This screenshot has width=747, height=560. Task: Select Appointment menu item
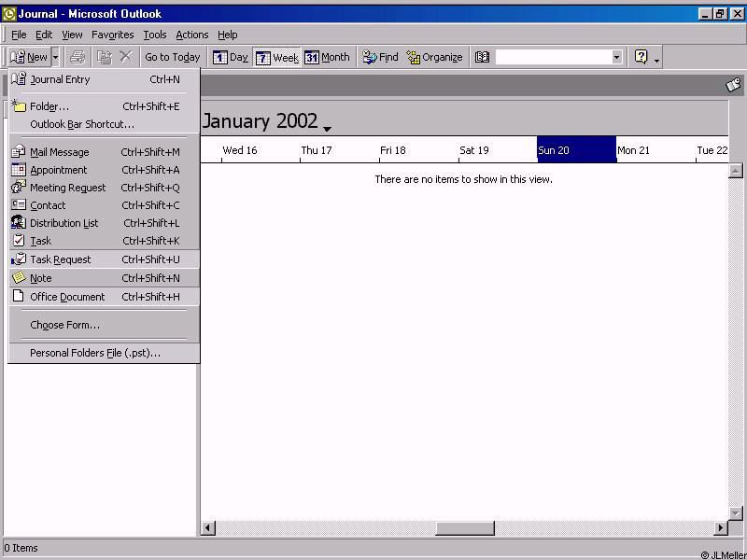coord(104,170)
